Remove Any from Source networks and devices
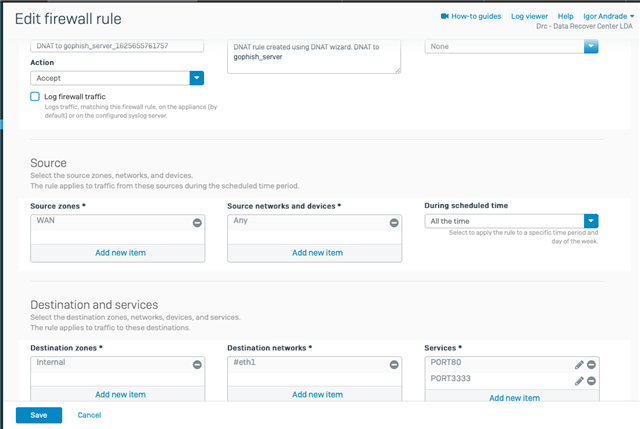 pyautogui.click(x=394, y=222)
